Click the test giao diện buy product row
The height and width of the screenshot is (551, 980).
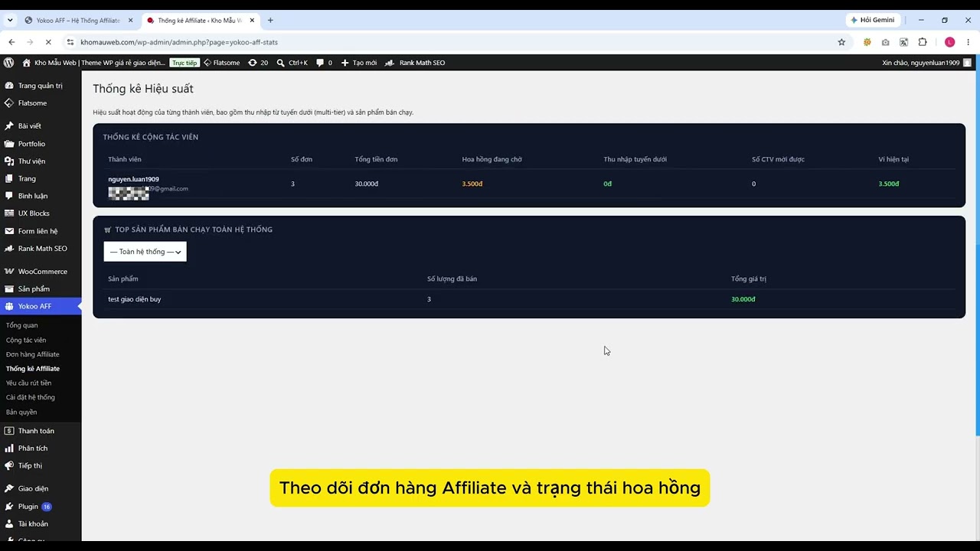tap(529, 299)
